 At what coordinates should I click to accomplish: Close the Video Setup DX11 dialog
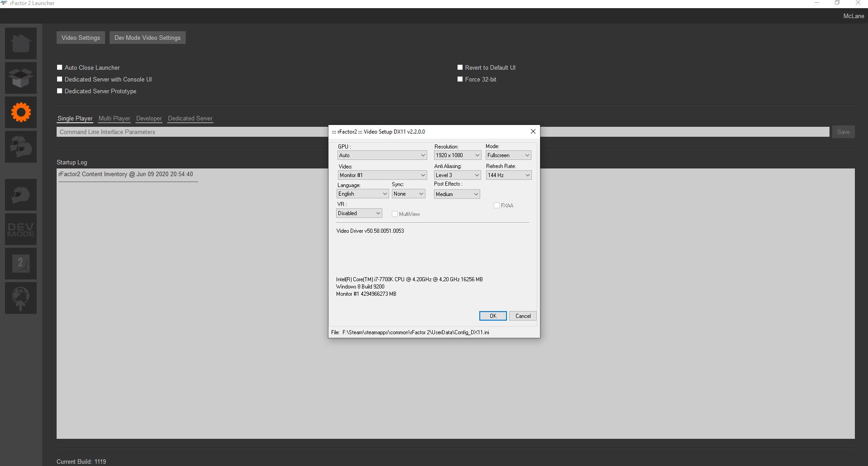[x=533, y=131]
